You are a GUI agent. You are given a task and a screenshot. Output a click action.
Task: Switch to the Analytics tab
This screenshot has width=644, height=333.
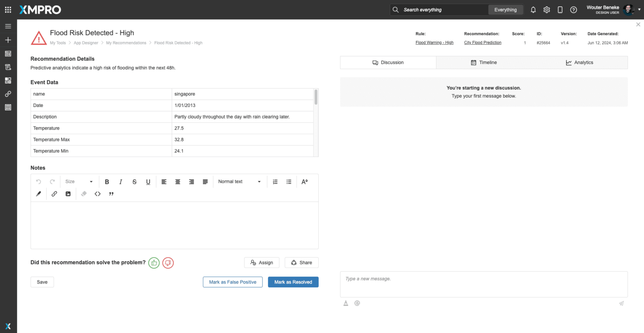coord(579,62)
